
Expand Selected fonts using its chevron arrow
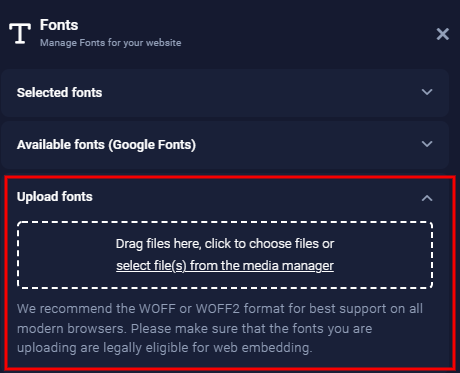pos(427,92)
